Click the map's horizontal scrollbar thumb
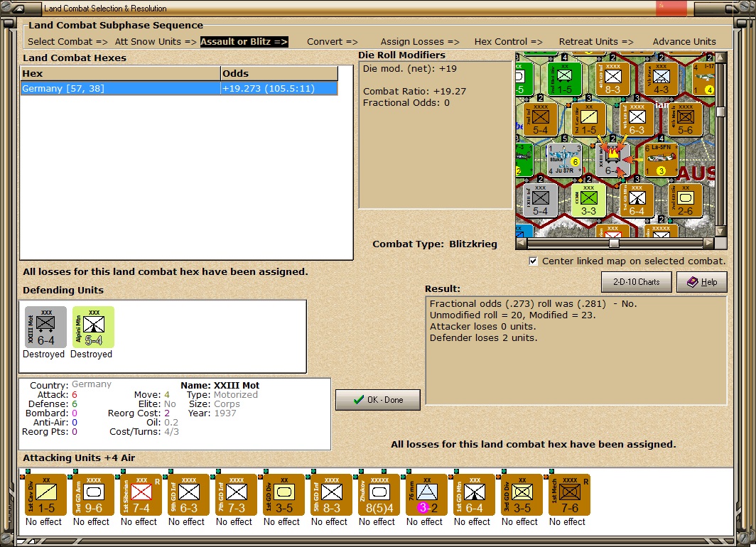The height and width of the screenshot is (547, 756). pyautogui.click(x=613, y=243)
